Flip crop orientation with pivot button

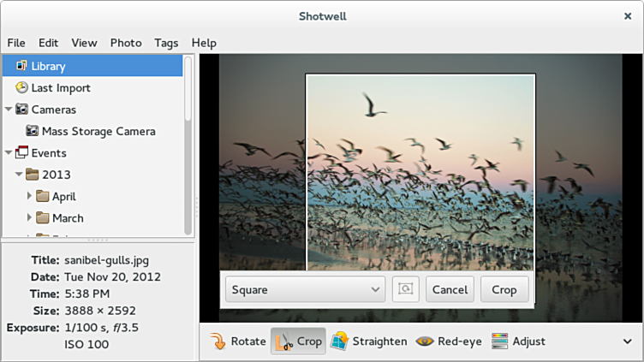coord(405,289)
